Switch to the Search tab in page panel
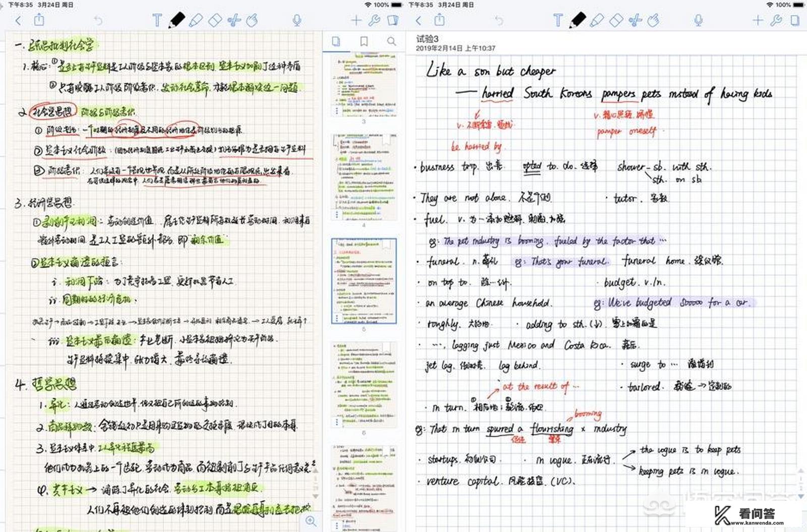This screenshot has width=807, height=532. pos(391,42)
